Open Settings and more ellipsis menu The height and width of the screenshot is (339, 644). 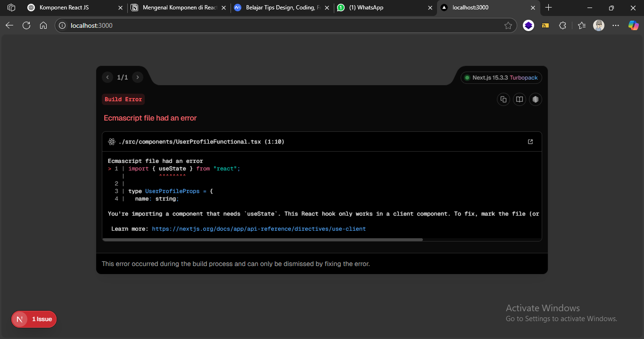click(616, 25)
